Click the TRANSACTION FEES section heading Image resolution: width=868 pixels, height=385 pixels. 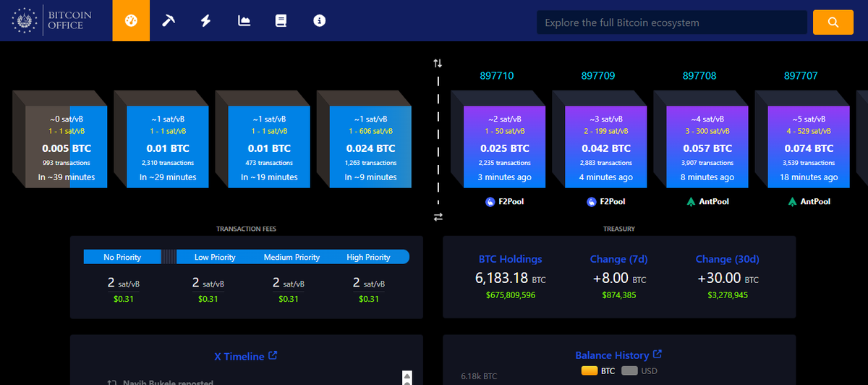click(247, 229)
